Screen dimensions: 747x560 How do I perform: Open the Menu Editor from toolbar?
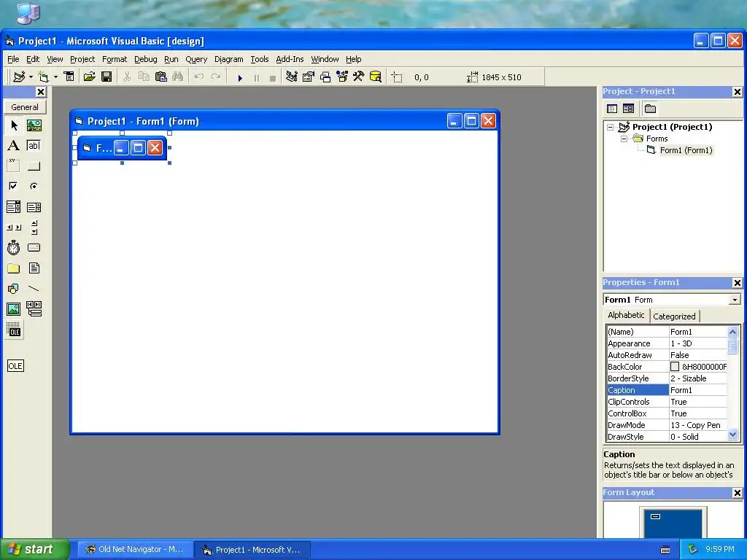[x=69, y=77]
